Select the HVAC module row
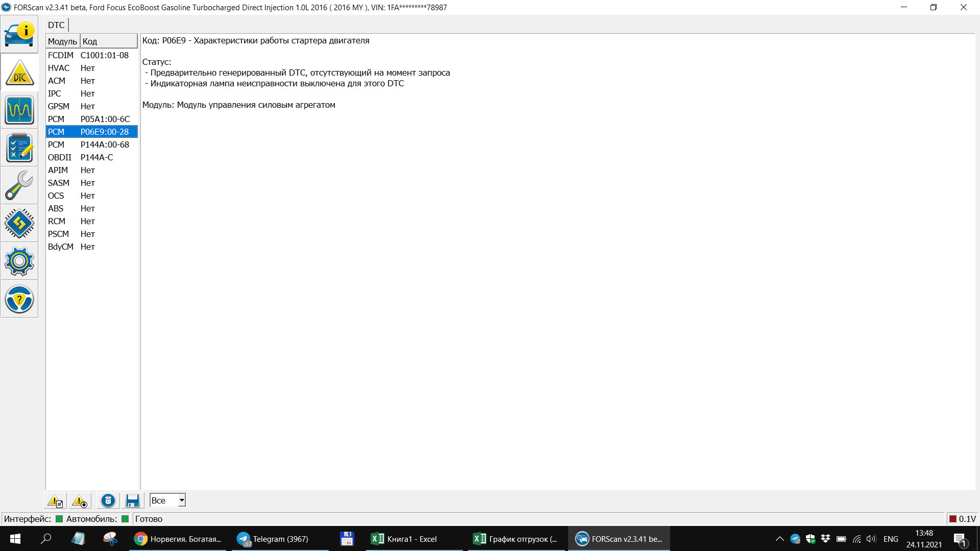 pos(92,68)
